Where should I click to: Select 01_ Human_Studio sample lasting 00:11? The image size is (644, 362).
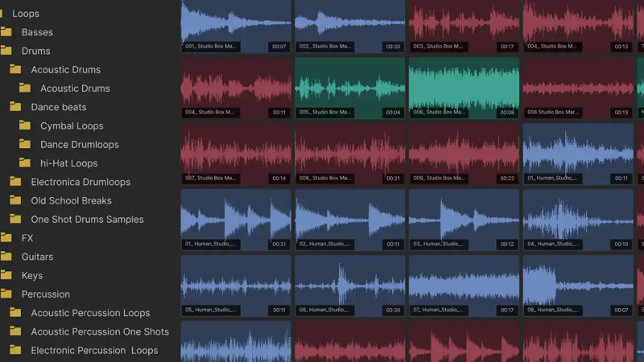point(578,154)
